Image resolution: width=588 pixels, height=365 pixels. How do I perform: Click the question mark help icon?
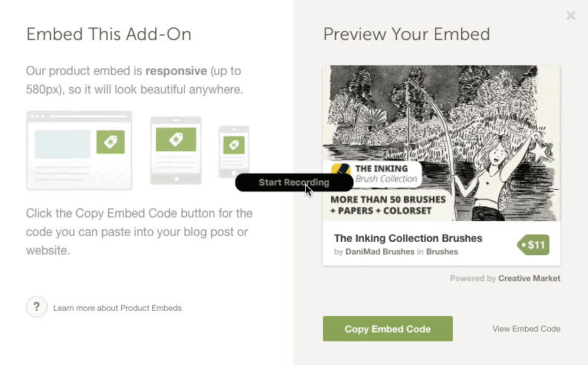37,307
